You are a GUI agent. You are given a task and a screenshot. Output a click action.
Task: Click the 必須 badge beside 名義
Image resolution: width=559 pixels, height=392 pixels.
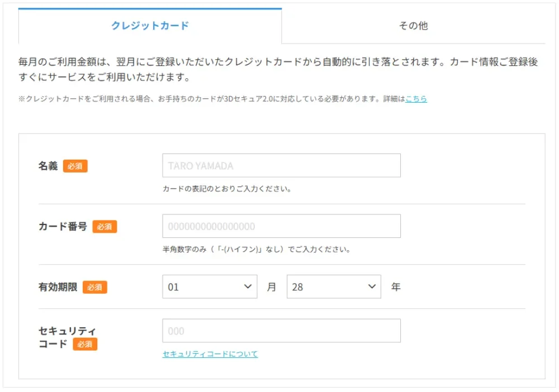pyautogui.click(x=75, y=166)
